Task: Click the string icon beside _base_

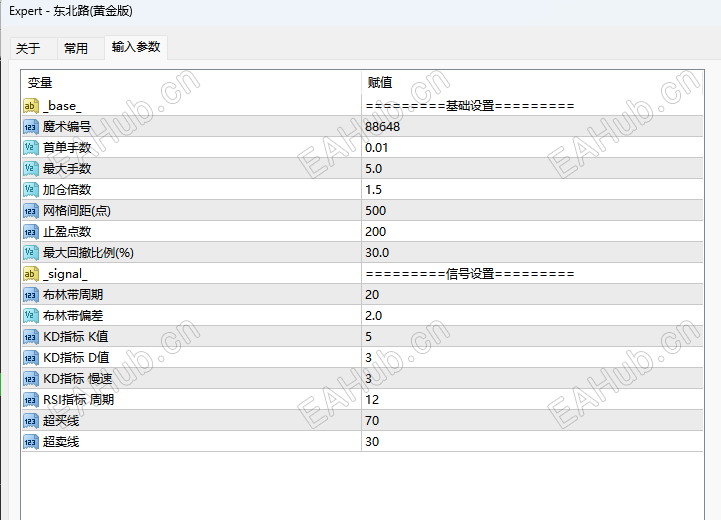Action: click(x=31, y=106)
